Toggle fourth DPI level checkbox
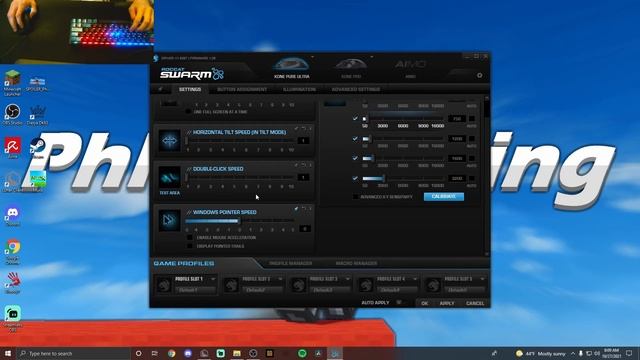The width and height of the screenshot is (640, 360). [355, 178]
